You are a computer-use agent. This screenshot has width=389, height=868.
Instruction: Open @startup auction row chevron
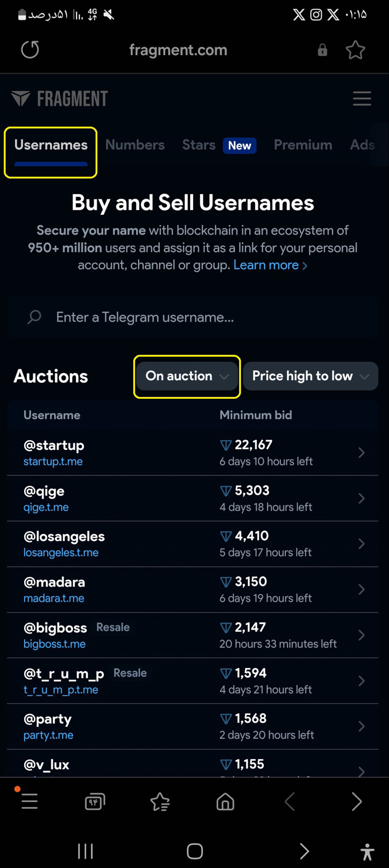coord(361,453)
